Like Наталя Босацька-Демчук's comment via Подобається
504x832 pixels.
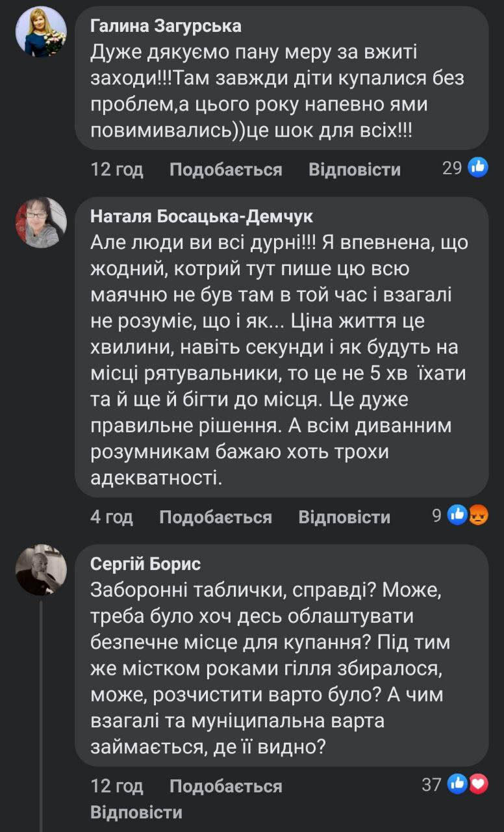[215, 517]
